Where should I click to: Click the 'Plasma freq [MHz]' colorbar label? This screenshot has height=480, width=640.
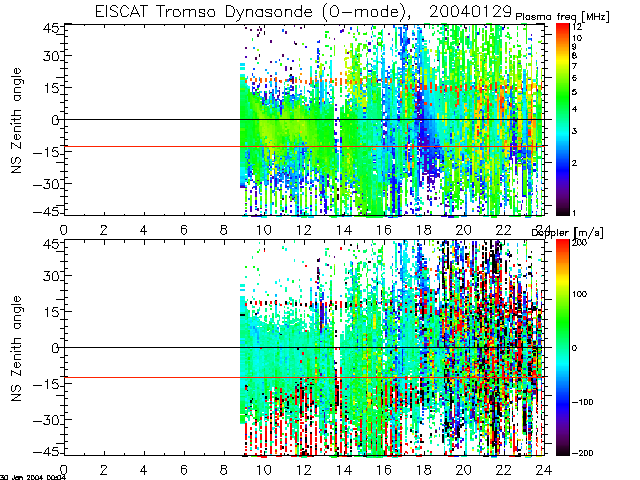tap(562, 17)
